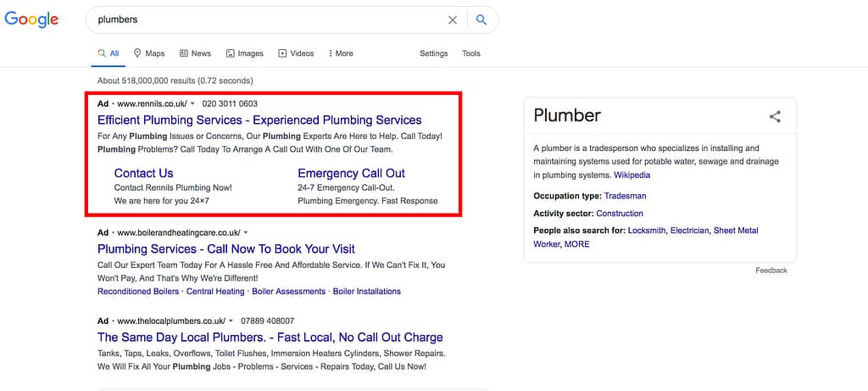Switch to the News tab
Viewport: 868px width, 391px height.
click(x=195, y=53)
